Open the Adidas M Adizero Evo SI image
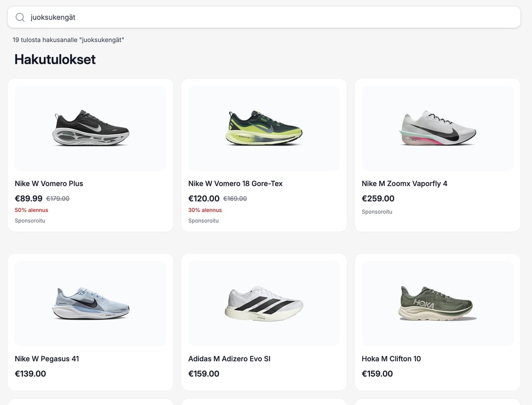 click(x=264, y=303)
